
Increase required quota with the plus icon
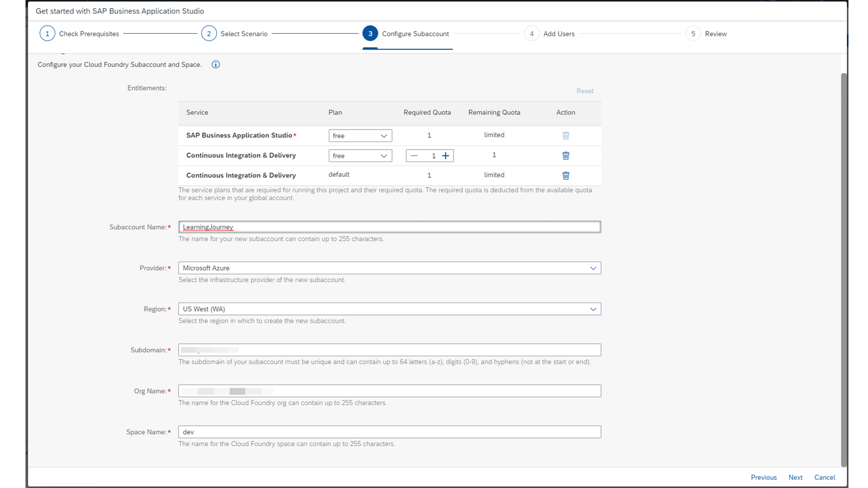[446, 156]
